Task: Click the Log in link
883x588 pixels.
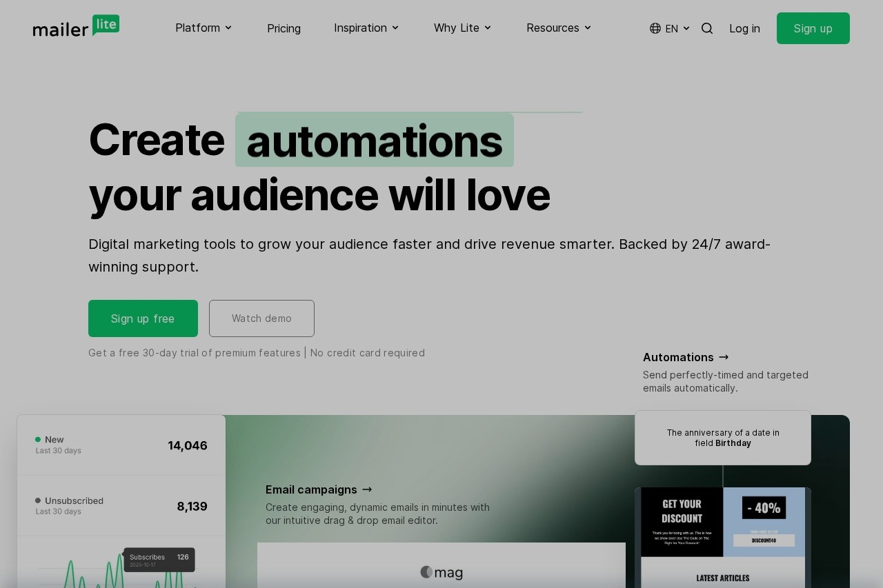Action: [744, 28]
